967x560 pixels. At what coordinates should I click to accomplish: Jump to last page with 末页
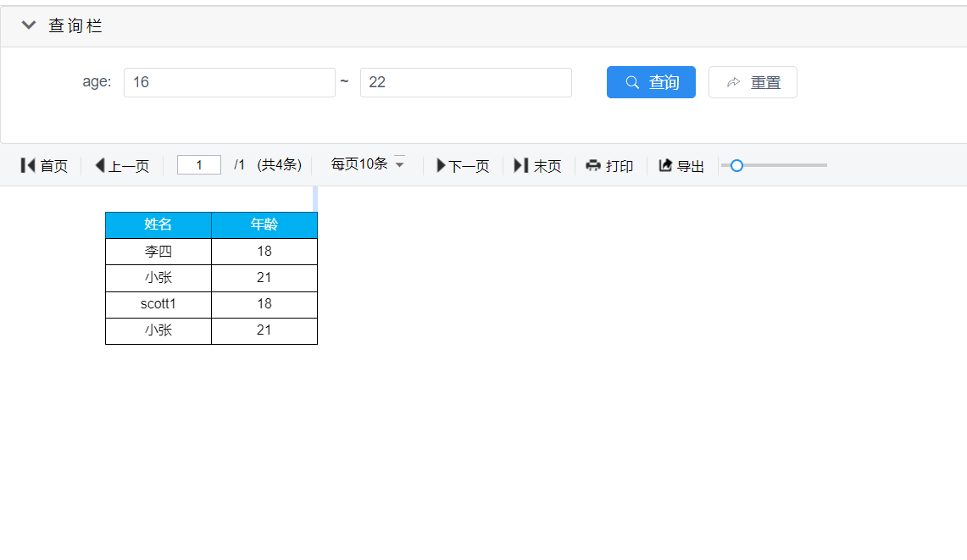(x=538, y=165)
